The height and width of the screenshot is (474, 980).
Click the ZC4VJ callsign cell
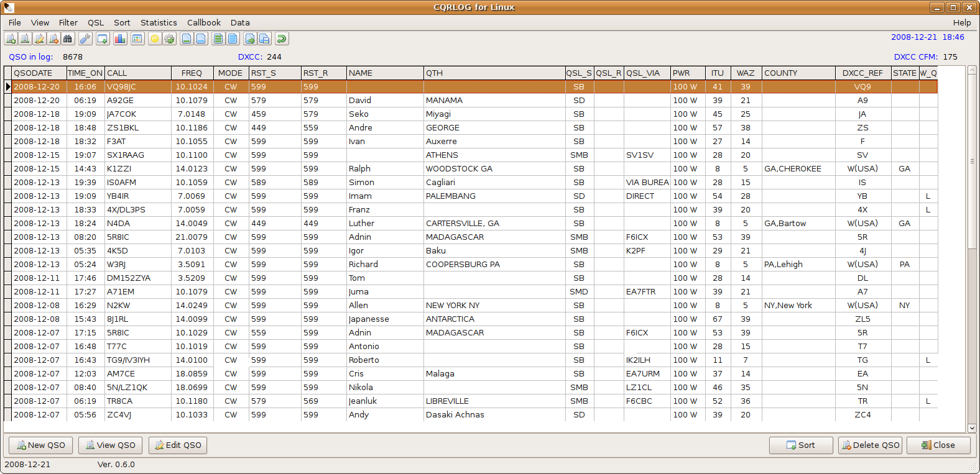tap(138, 415)
